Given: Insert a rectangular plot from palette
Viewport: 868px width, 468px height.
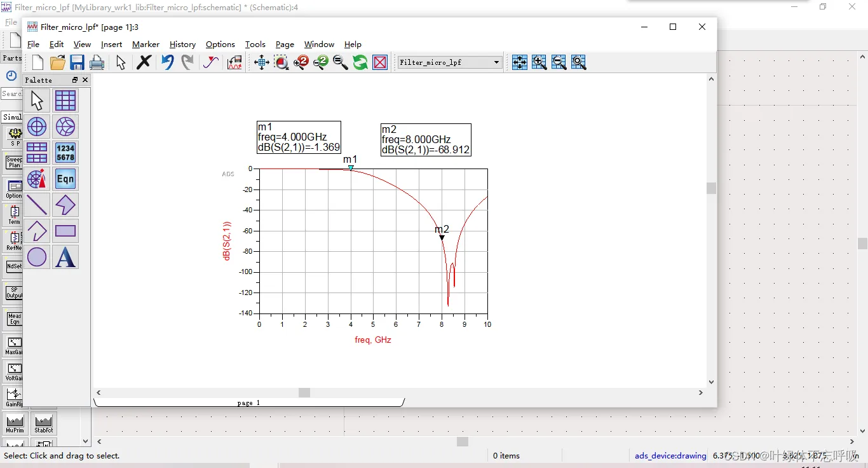Looking at the screenshot, I should (x=65, y=100).
